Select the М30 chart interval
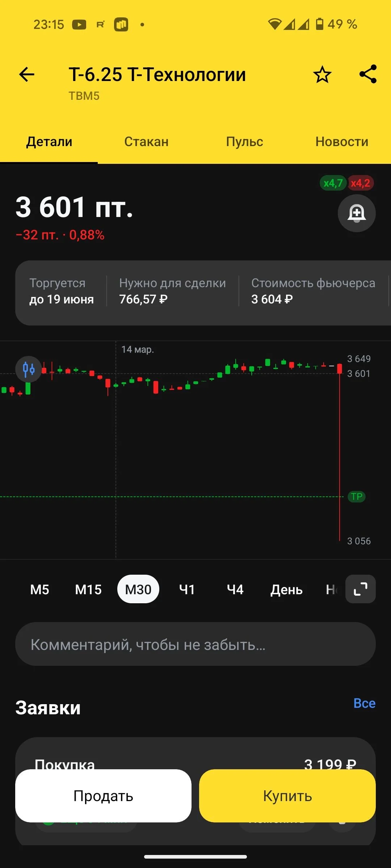391x868 pixels. tap(138, 589)
